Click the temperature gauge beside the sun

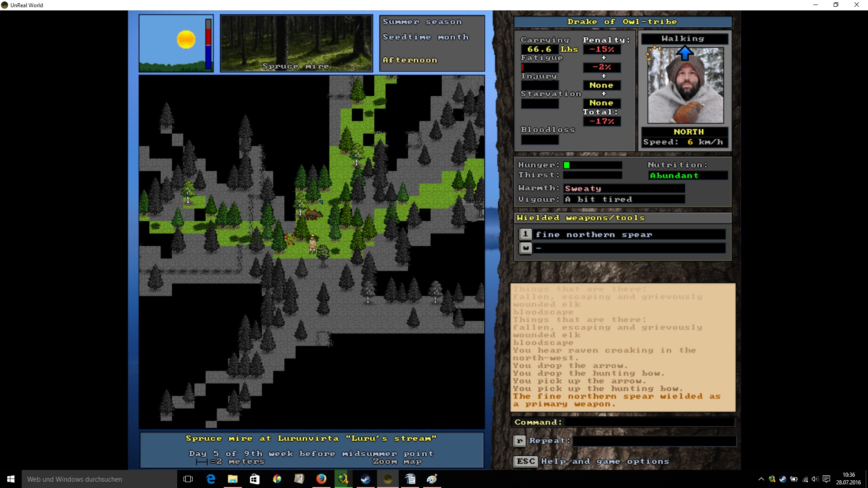point(208,44)
